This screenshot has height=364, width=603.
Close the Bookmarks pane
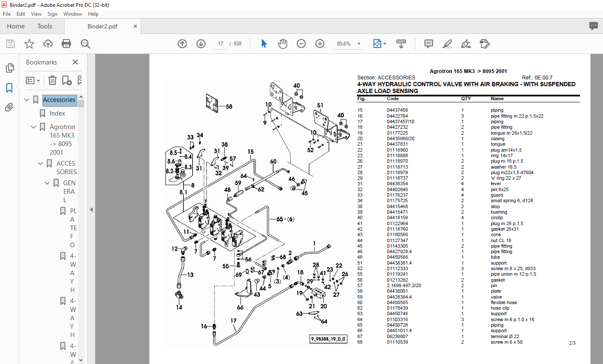point(75,62)
